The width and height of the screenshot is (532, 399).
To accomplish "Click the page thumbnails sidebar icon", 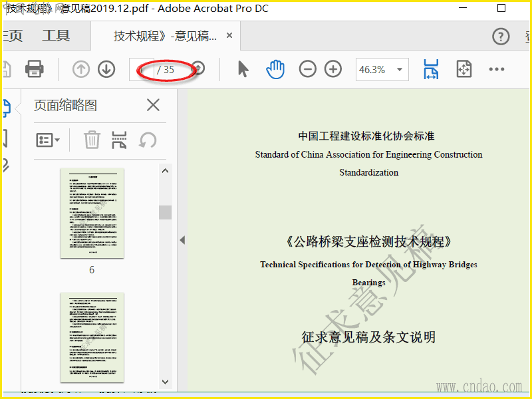I will coord(7,108).
